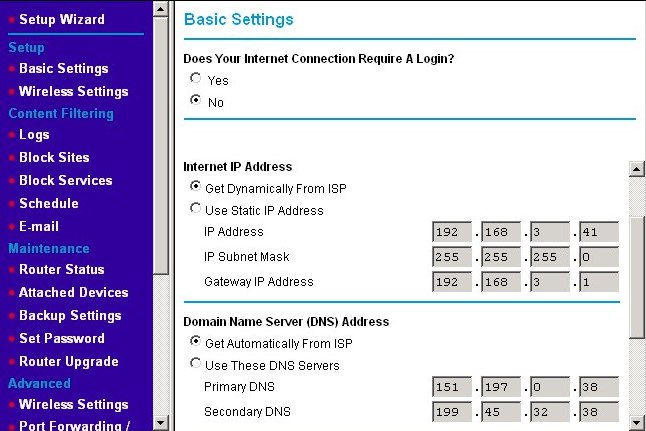Click the Secondary DNS label

248,412
